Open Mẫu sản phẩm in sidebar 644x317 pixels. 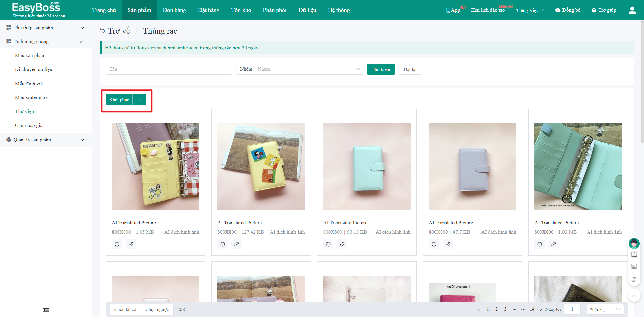(30, 55)
